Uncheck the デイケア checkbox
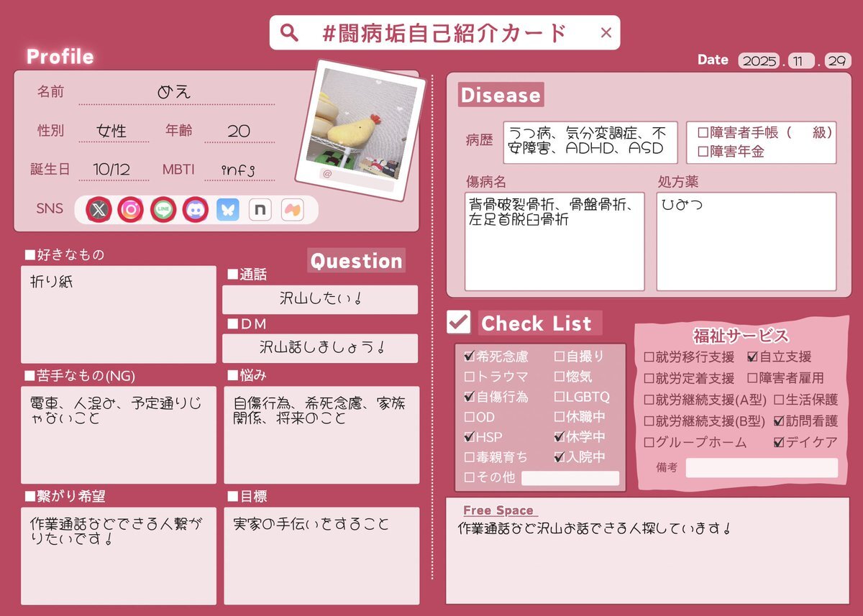Screen dimensions: 863x616 779,443
